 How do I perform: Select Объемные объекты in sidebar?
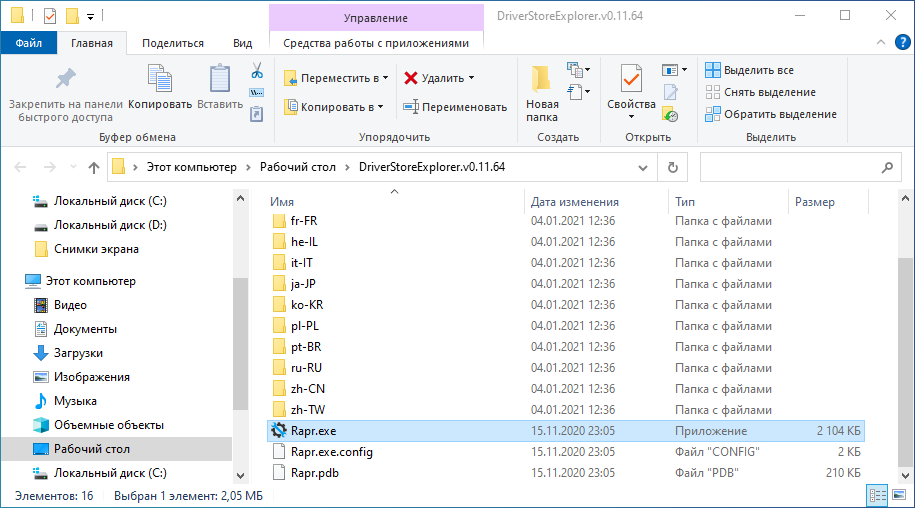(109, 425)
